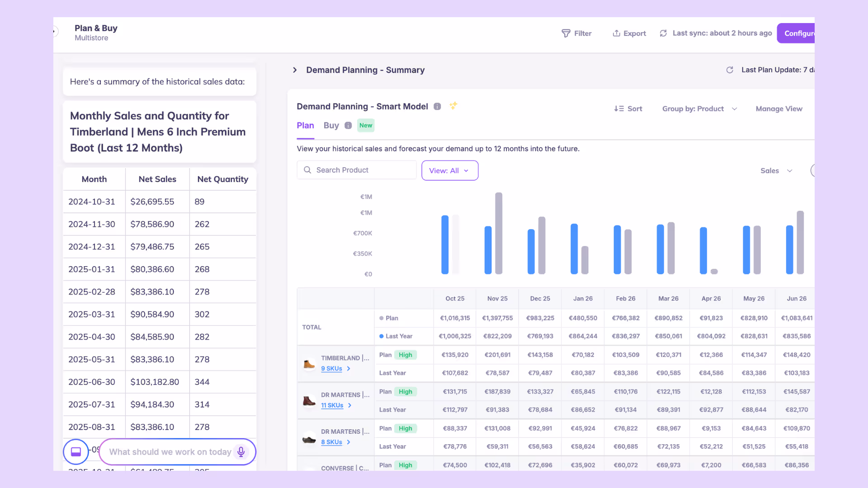Image resolution: width=868 pixels, height=488 pixels.
Task: Click the Last Plan Update refresh icon
Action: point(730,70)
